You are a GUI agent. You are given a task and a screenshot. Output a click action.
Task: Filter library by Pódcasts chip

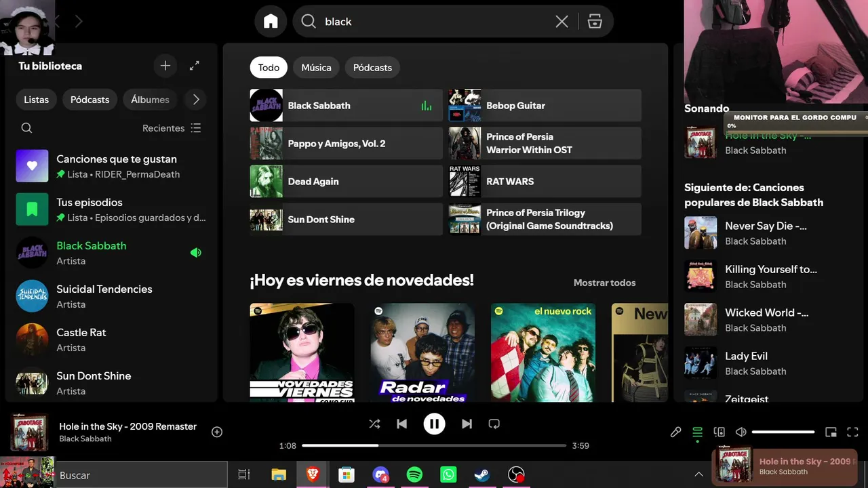(x=90, y=100)
